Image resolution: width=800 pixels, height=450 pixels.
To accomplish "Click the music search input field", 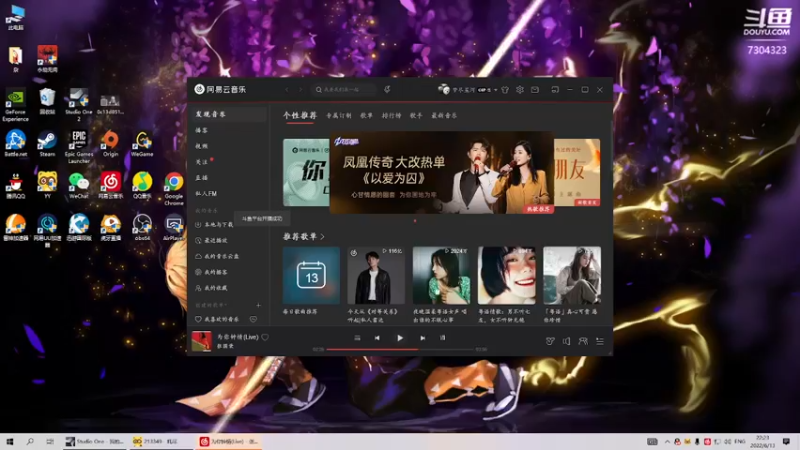I will (344, 90).
